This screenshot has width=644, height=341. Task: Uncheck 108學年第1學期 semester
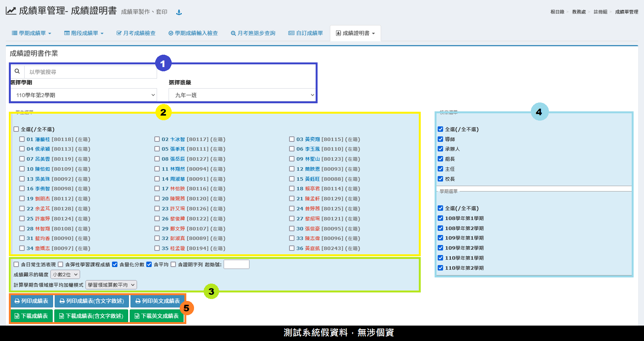440,218
